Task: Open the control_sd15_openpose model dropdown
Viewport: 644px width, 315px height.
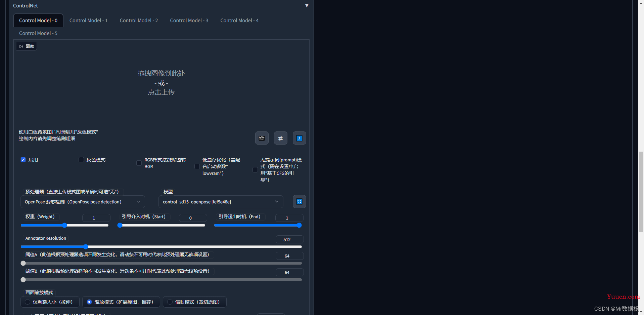Action: (x=221, y=202)
